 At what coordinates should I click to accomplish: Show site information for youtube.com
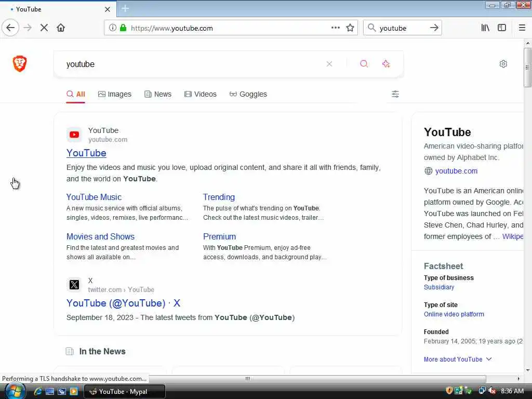click(112, 28)
